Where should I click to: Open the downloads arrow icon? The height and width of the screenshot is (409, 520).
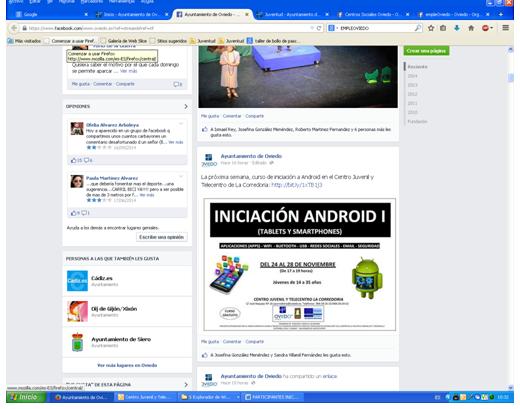[x=457, y=28]
